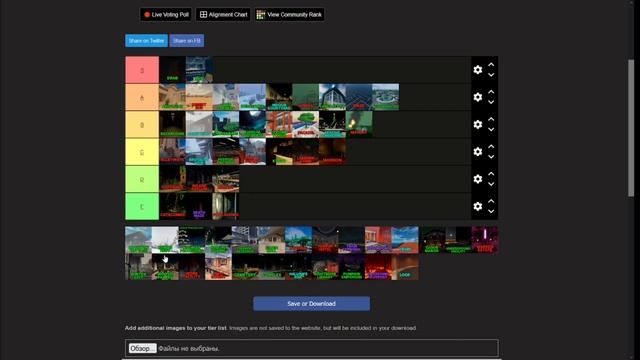Move the bottom green tier row down
640x360 pixels.
(x=491, y=212)
